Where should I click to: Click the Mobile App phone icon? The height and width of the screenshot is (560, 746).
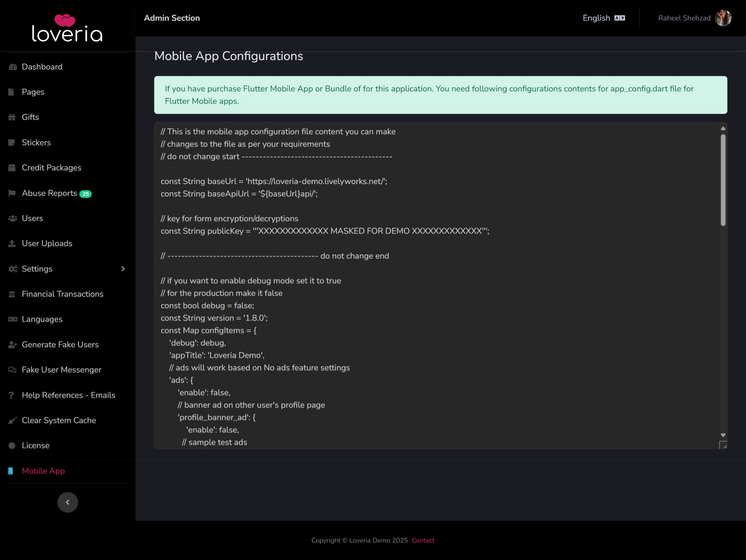pos(11,471)
